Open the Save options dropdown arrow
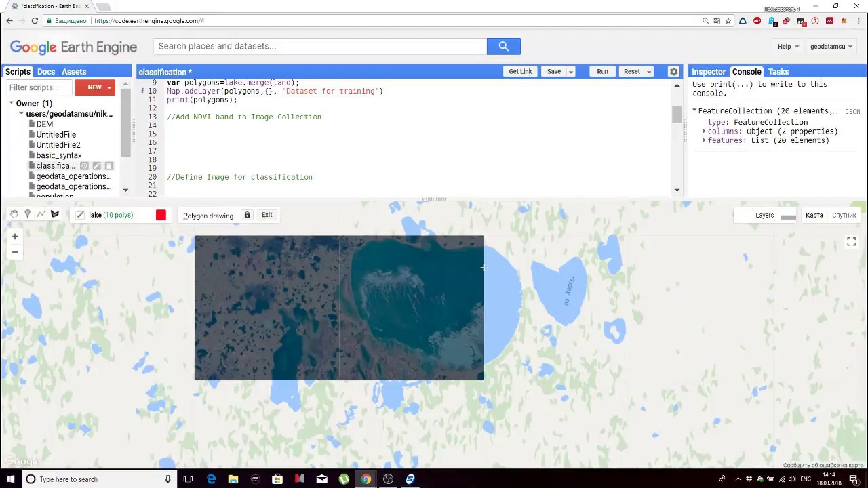Image resolution: width=868 pixels, height=488 pixels. (x=571, y=72)
